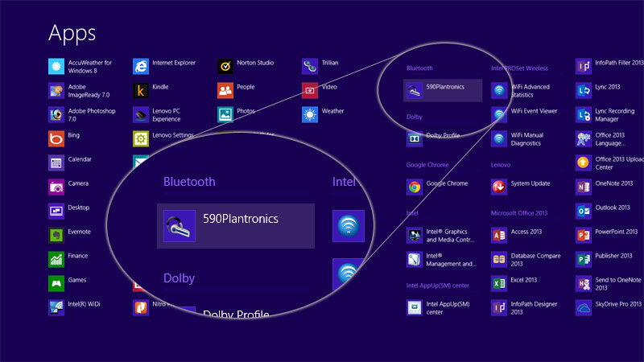Open the Dolby Profile icon

click(x=415, y=138)
